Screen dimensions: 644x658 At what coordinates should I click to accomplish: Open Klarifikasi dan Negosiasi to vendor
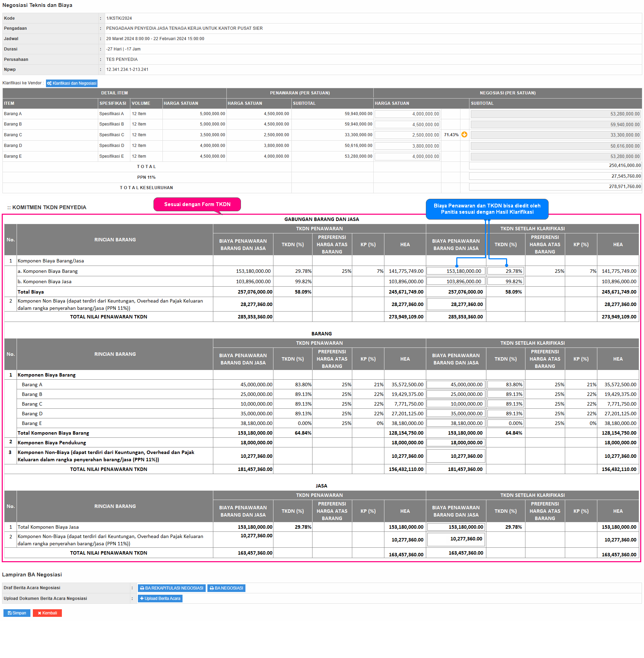click(x=72, y=83)
